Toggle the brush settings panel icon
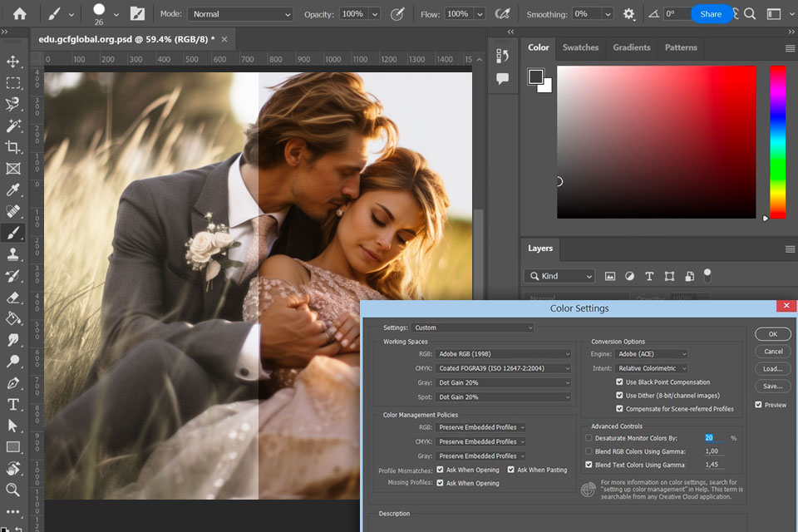 (137, 14)
